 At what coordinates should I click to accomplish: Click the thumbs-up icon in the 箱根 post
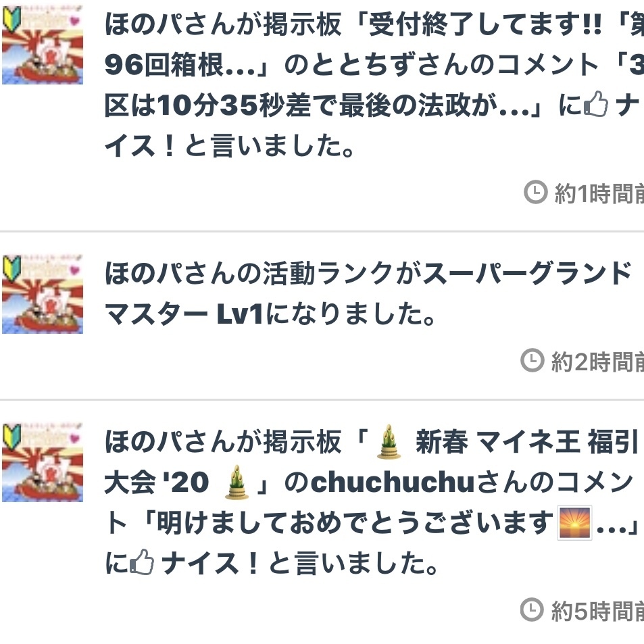point(596,104)
